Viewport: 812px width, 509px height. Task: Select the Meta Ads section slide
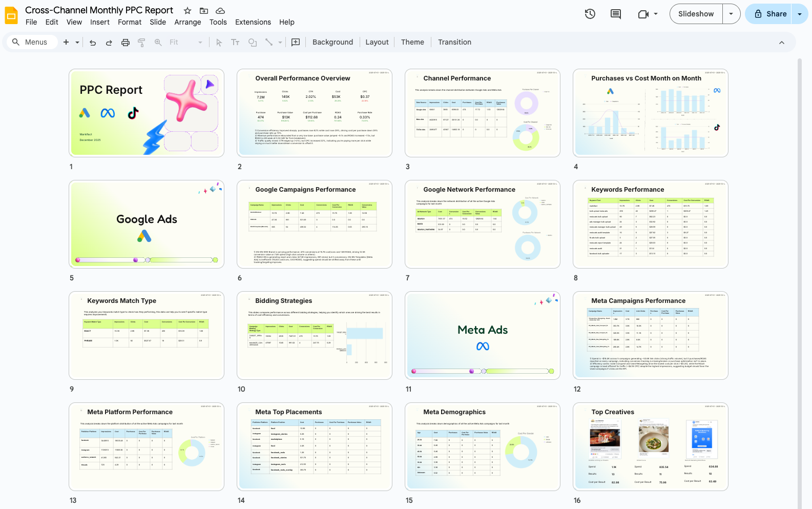(483, 335)
